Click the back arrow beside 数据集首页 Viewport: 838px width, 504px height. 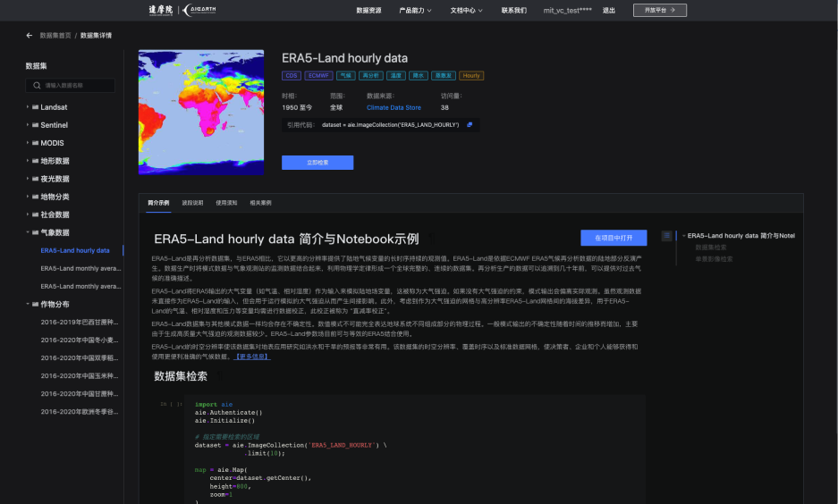tap(29, 35)
